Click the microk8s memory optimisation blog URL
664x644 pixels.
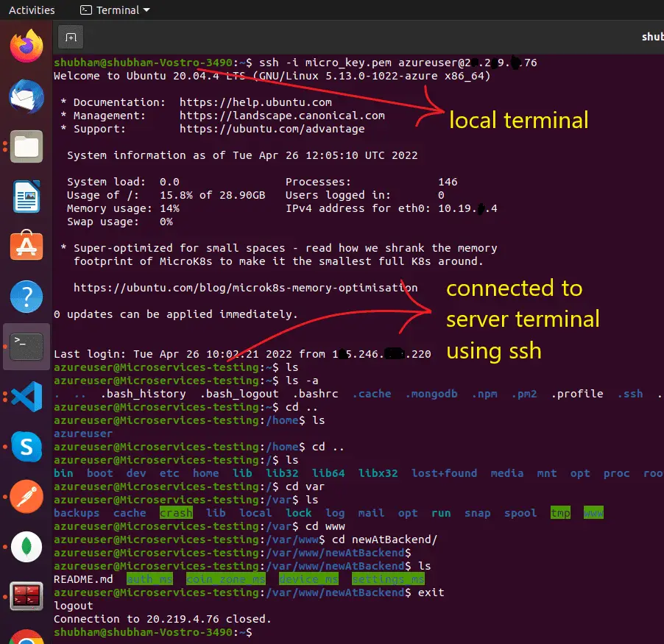point(246,288)
